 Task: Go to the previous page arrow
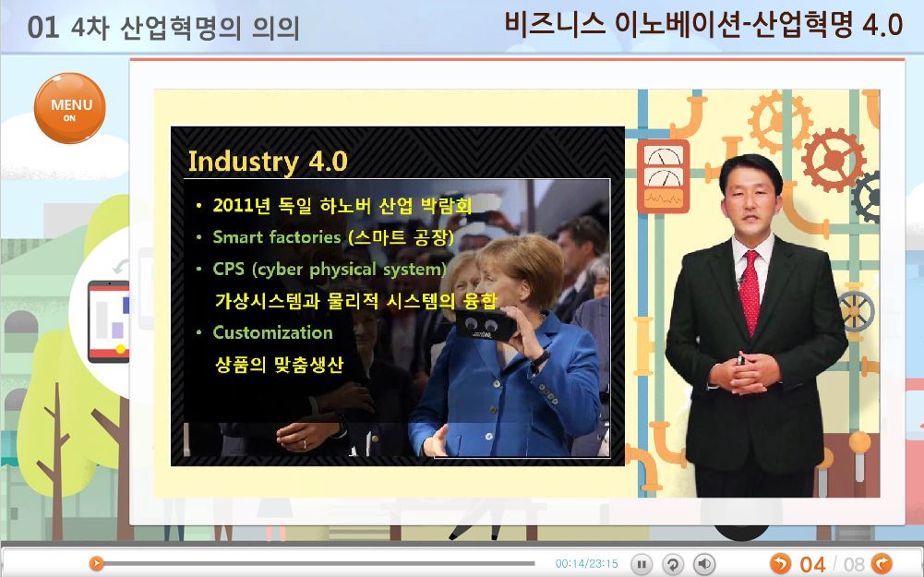(x=780, y=563)
